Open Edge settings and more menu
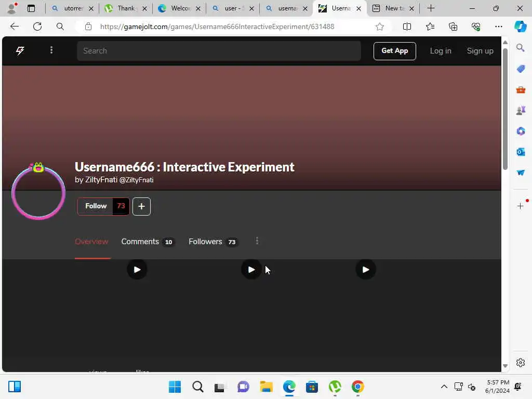 pos(498,26)
